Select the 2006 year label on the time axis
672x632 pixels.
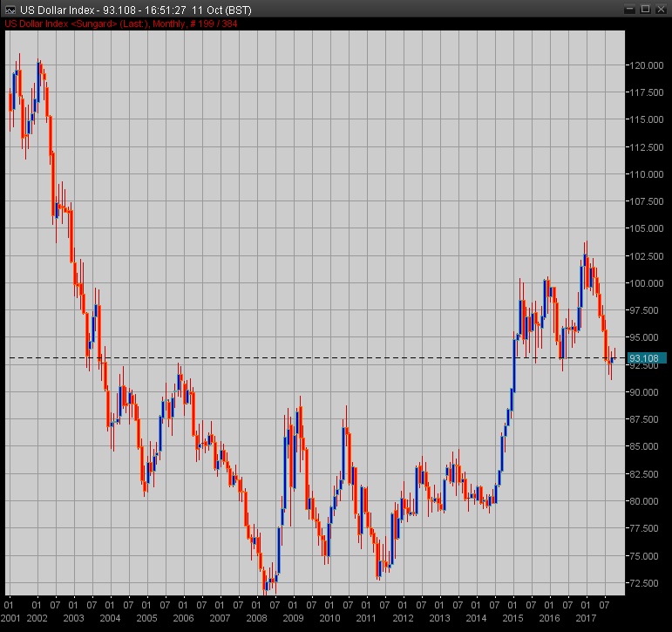click(183, 617)
